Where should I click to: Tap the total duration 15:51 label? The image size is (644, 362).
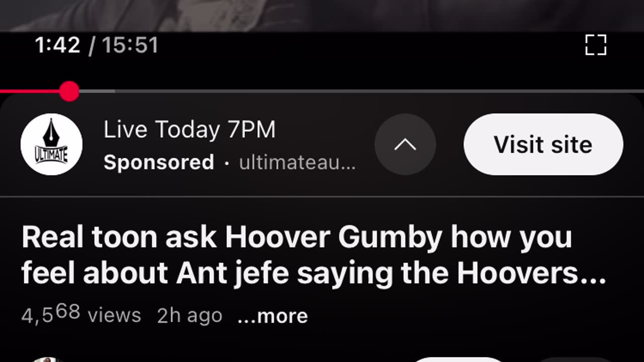tap(130, 45)
